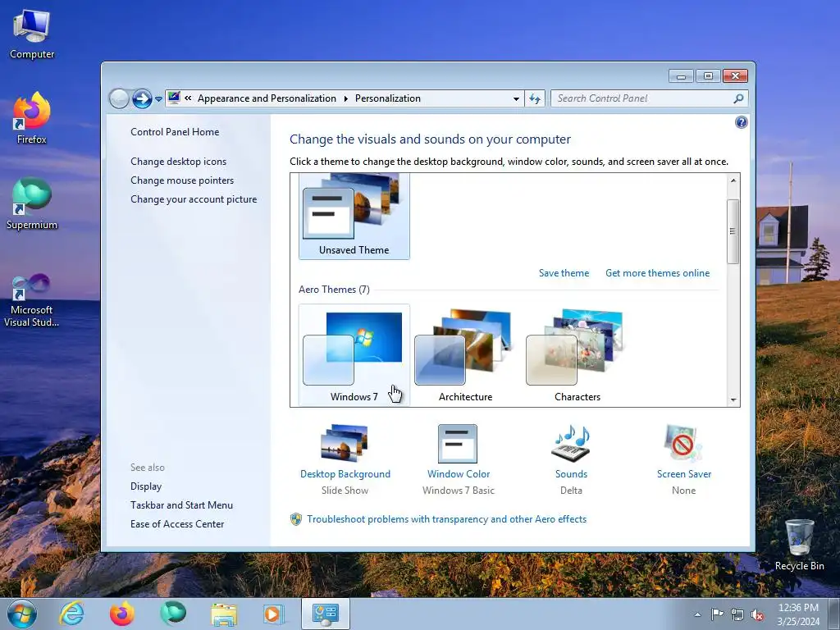Open Taskbar and Start Menu link
This screenshot has height=630, width=840.
181,505
